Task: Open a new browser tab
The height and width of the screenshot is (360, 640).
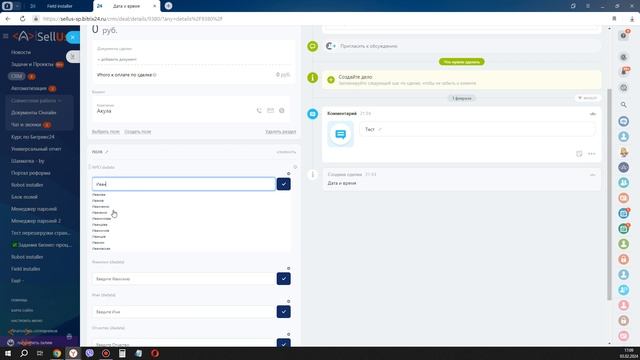Action: point(168,6)
